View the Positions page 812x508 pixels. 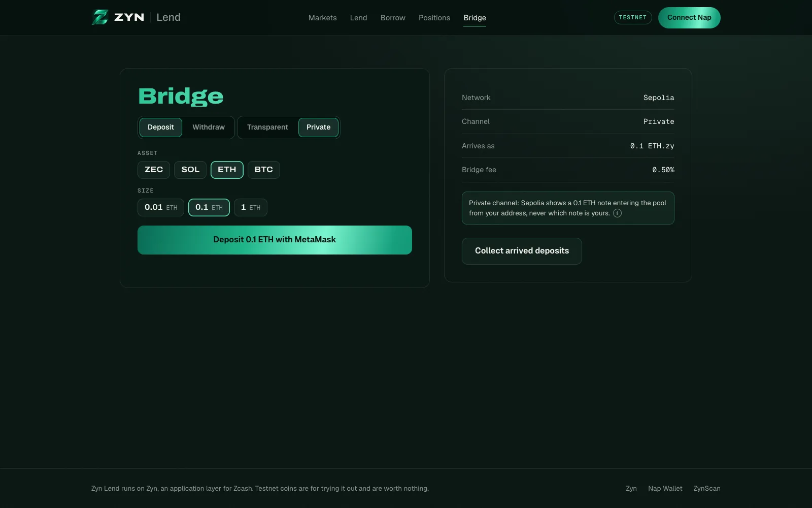coord(434,18)
